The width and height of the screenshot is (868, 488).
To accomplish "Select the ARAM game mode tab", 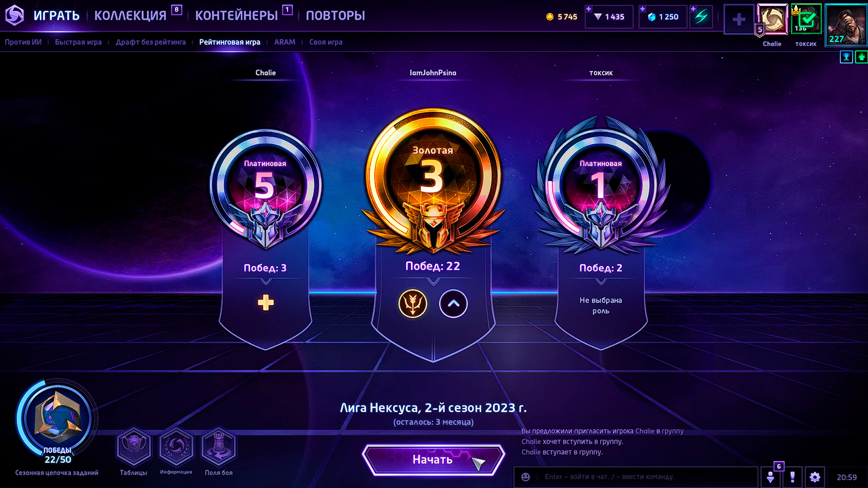I will tap(284, 42).
